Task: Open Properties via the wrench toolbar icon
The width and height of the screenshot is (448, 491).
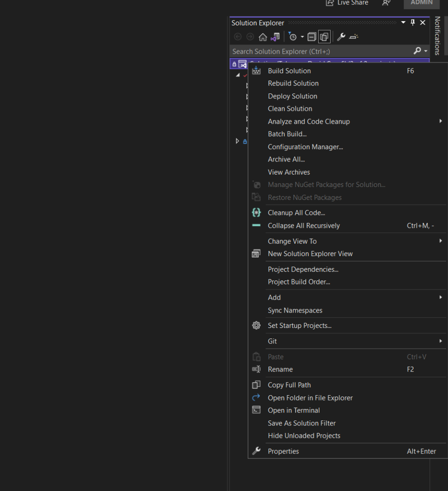Action: [x=341, y=37]
